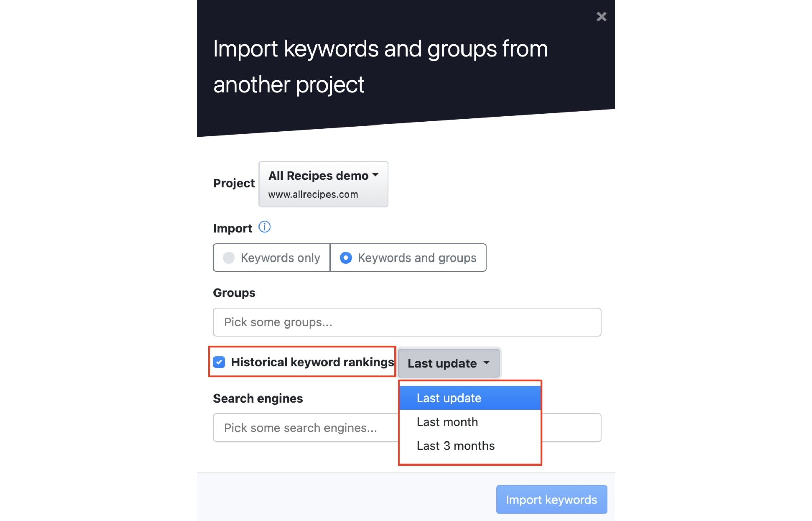Click the Search engines section label

258,398
